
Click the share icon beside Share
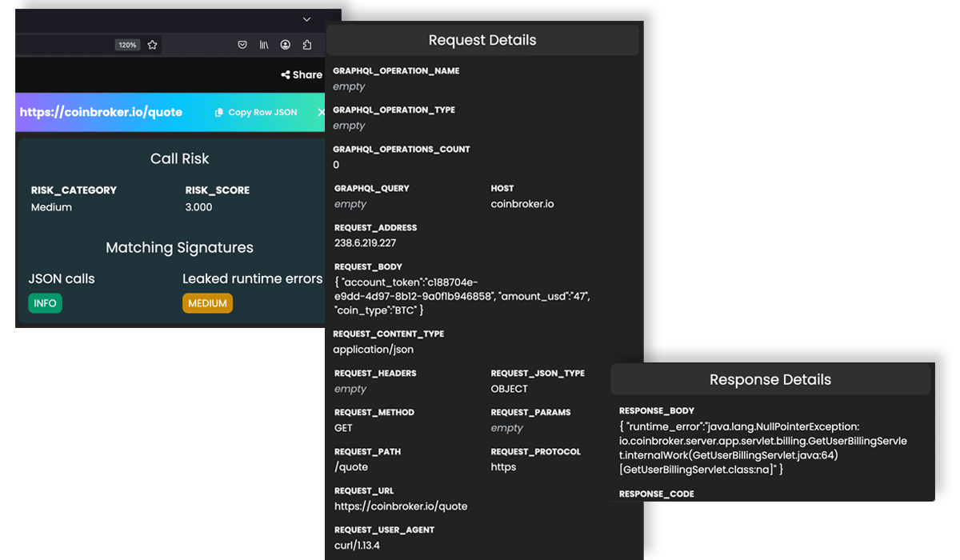coord(285,75)
